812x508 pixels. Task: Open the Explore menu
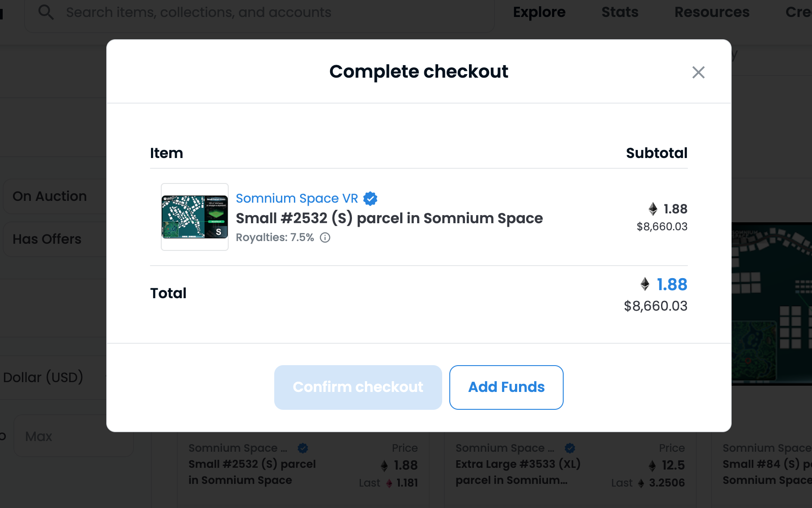[539, 12]
